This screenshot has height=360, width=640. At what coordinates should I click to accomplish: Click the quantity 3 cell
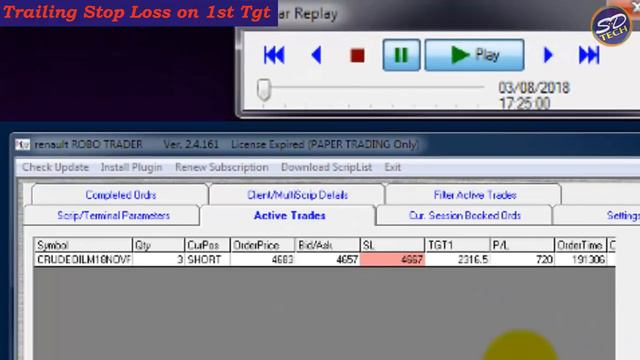click(158, 260)
